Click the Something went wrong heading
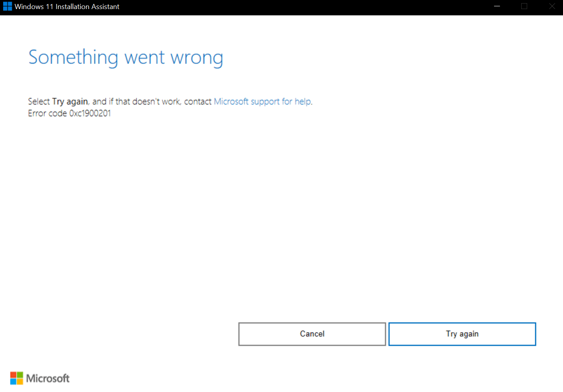Viewport: 563px width, 392px height. tap(126, 57)
